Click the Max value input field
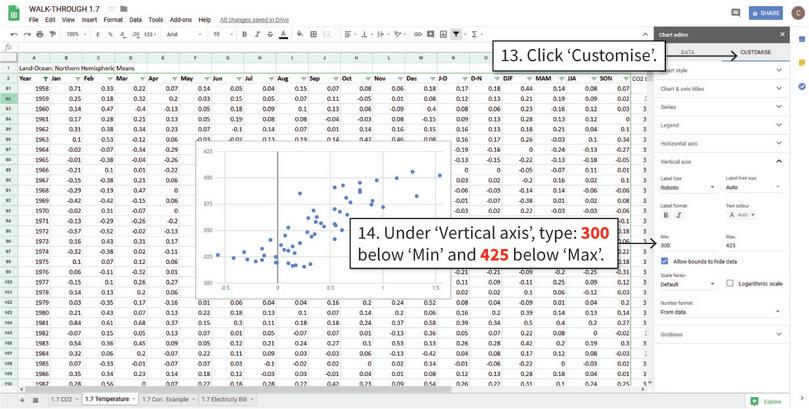809x409 pixels. tap(753, 246)
